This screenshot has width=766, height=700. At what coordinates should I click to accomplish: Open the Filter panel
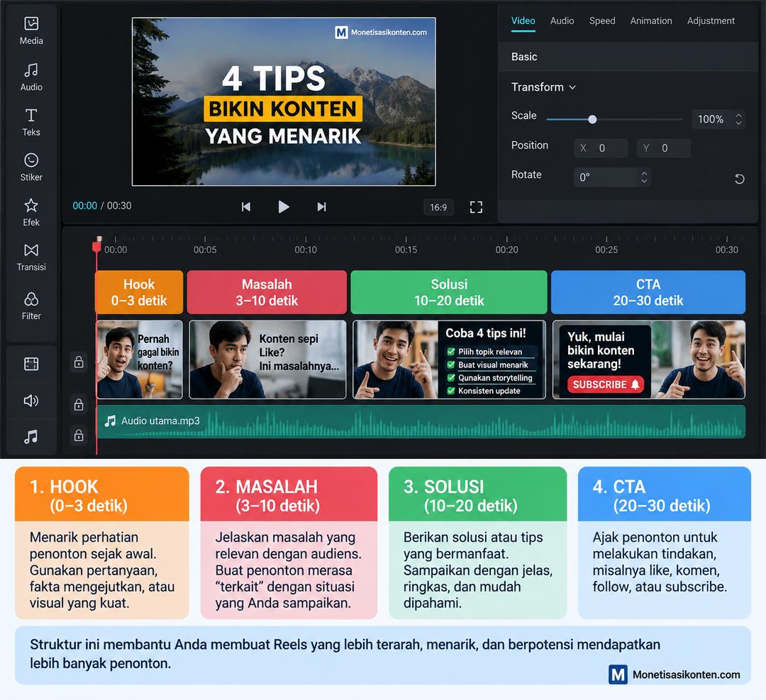pyautogui.click(x=31, y=306)
